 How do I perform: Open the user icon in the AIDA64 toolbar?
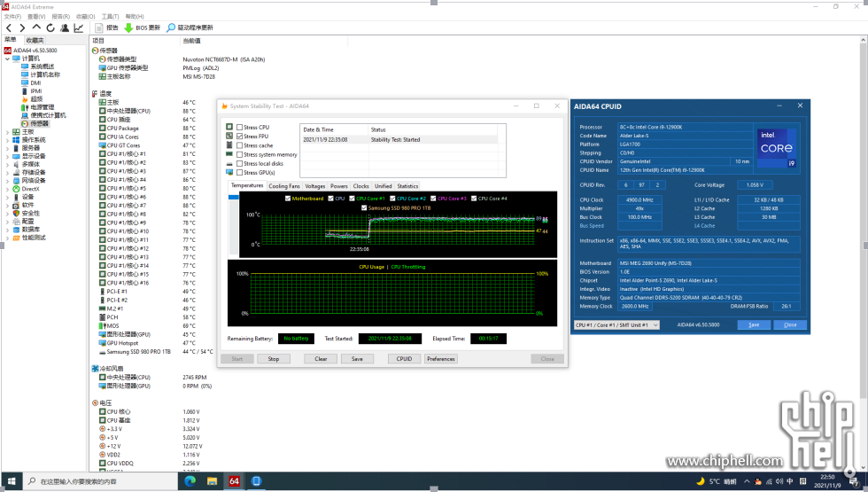(65, 27)
